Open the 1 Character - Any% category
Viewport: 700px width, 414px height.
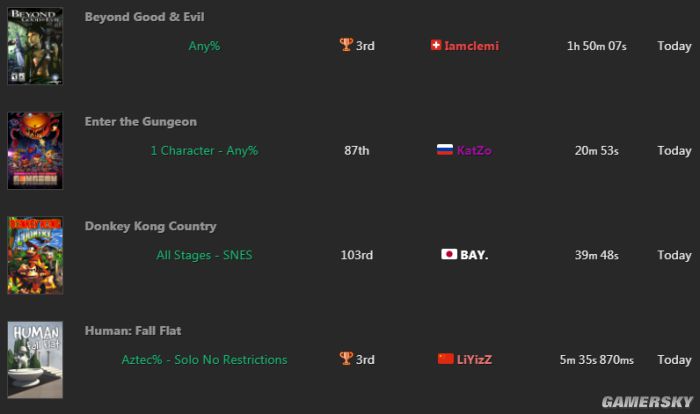204,151
